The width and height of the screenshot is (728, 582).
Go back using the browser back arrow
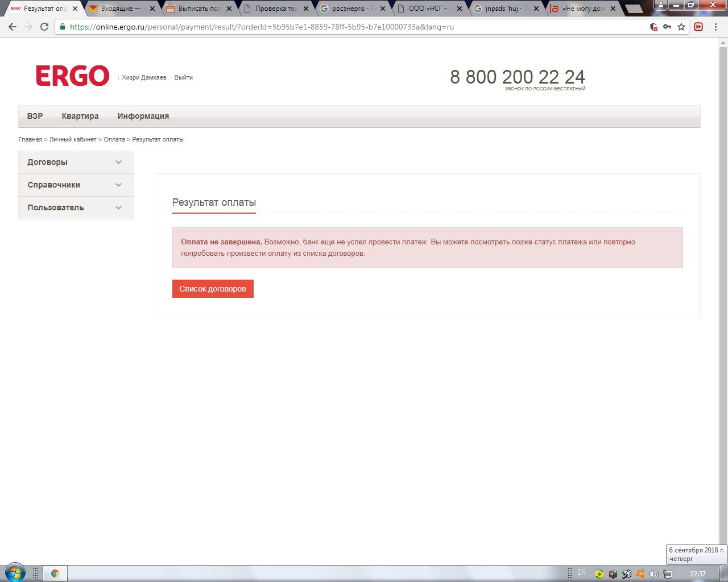13,27
